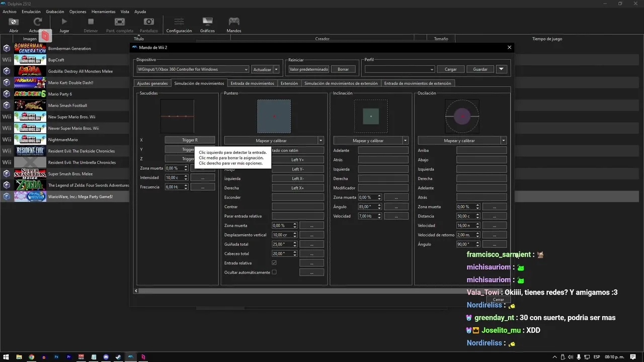Screen dimensions: 644x362
Task: Open the Dispositivo controller dropdown
Action: tap(193, 69)
